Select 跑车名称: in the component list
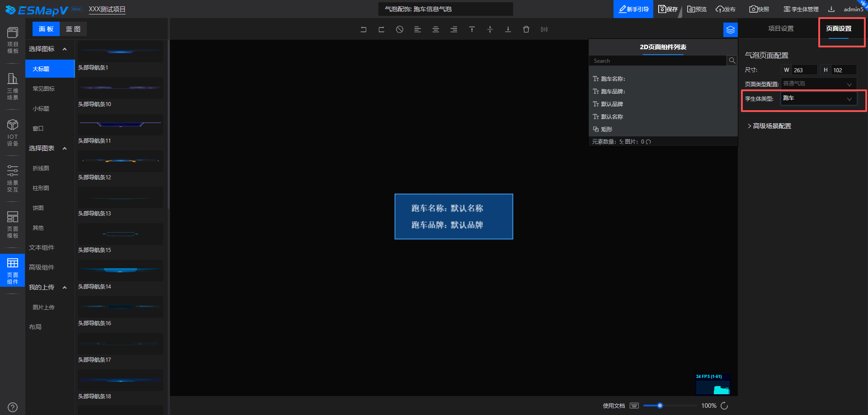Screen dimensions: 868x415 click(x=663, y=79)
